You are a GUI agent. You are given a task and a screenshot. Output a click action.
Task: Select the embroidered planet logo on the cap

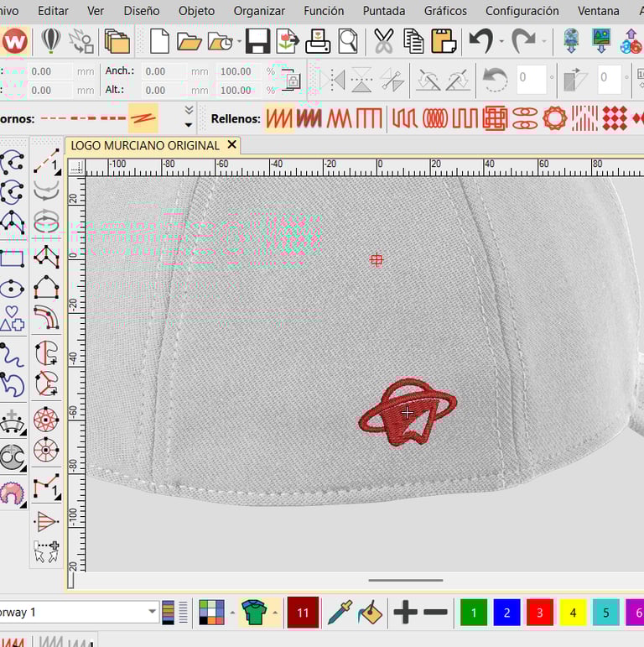(x=408, y=412)
